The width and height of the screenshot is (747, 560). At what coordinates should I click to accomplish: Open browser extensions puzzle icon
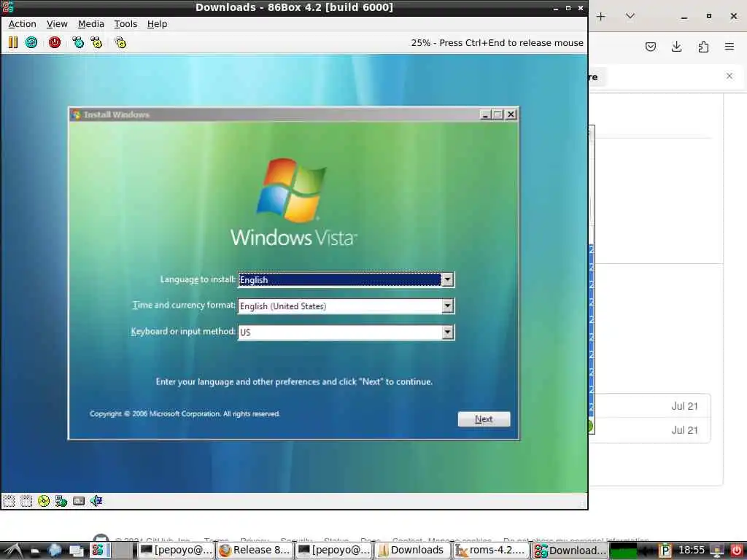coord(703,46)
